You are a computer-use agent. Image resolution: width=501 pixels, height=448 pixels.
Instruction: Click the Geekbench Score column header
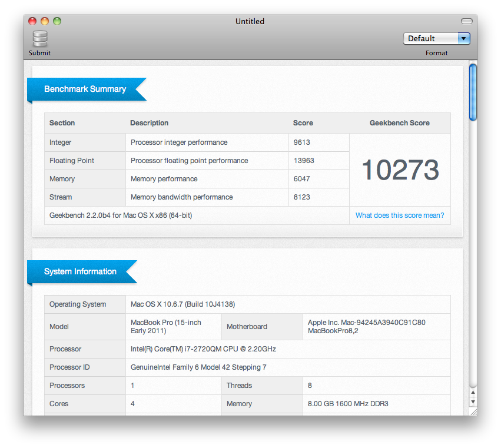[x=400, y=123]
